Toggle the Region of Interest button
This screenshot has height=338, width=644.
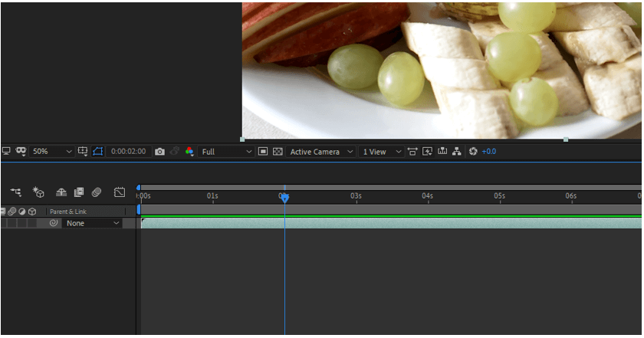98,152
